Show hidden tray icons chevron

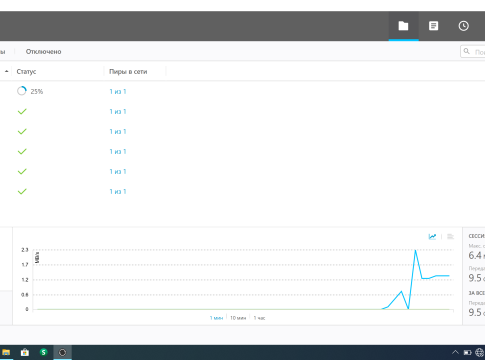[455, 352]
